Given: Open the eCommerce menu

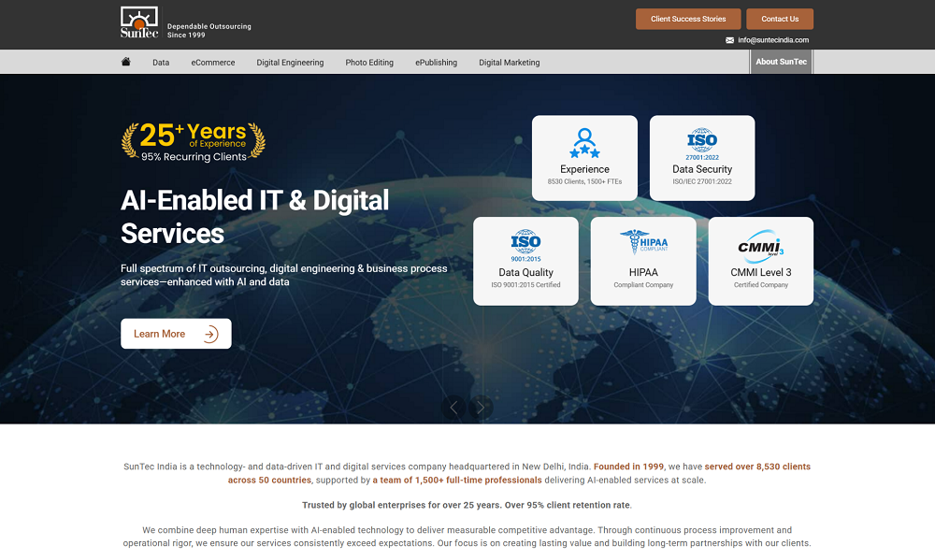Looking at the screenshot, I should pos(213,63).
